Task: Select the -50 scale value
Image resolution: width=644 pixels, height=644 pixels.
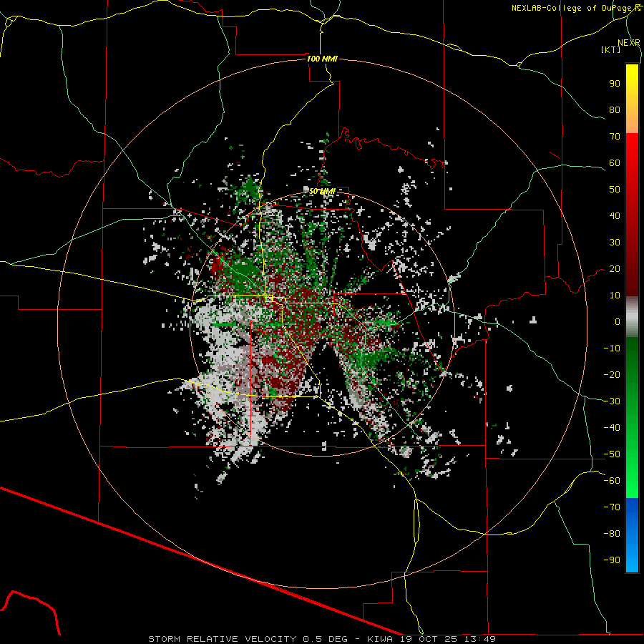Action: (612, 454)
